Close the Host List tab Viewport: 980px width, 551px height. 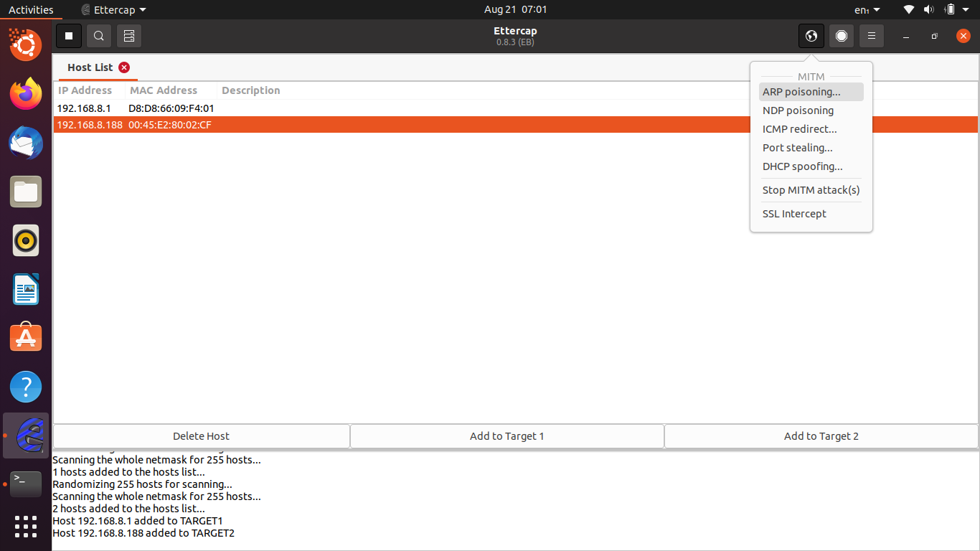pyautogui.click(x=124, y=67)
